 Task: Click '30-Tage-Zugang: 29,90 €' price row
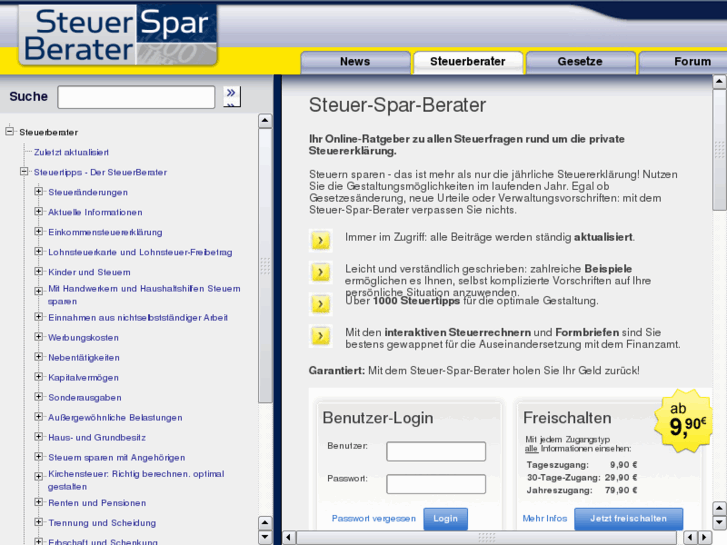coord(582,477)
